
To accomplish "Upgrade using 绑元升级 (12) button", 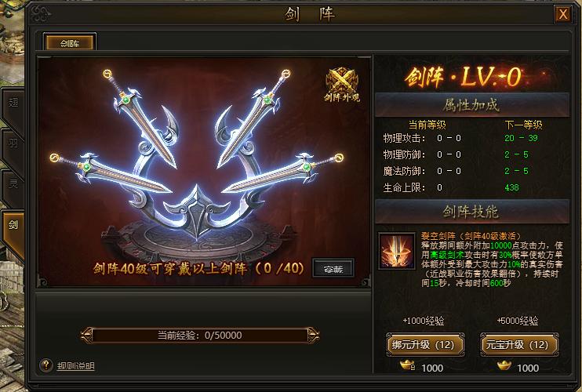I will click(425, 344).
